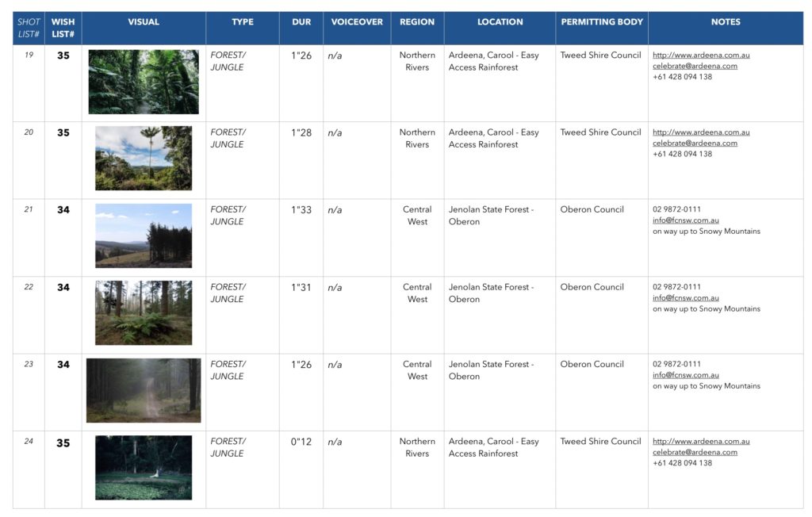The image size is (812, 517).
Task: Click the WISH LIST# column header
Action: [x=63, y=28]
